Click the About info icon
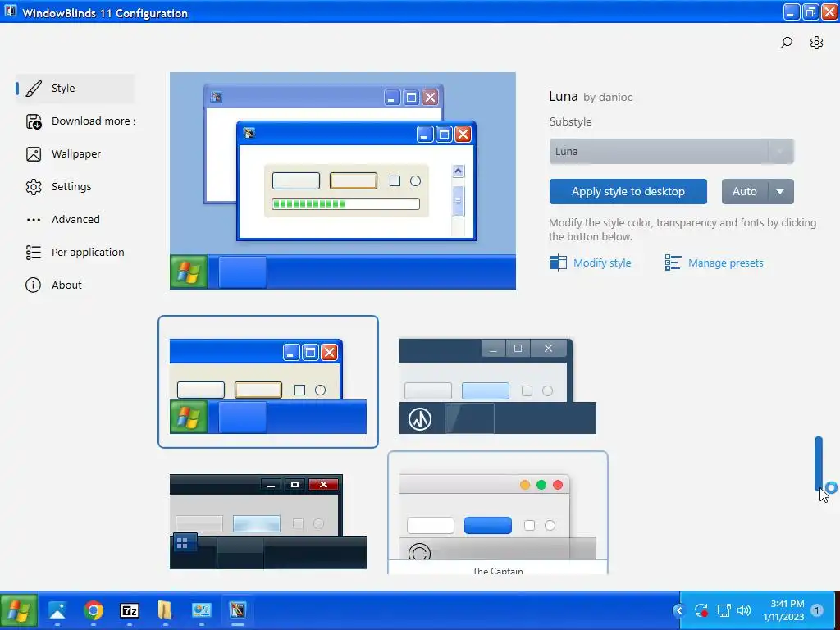The width and height of the screenshot is (840, 630). pyautogui.click(x=33, y=285)
